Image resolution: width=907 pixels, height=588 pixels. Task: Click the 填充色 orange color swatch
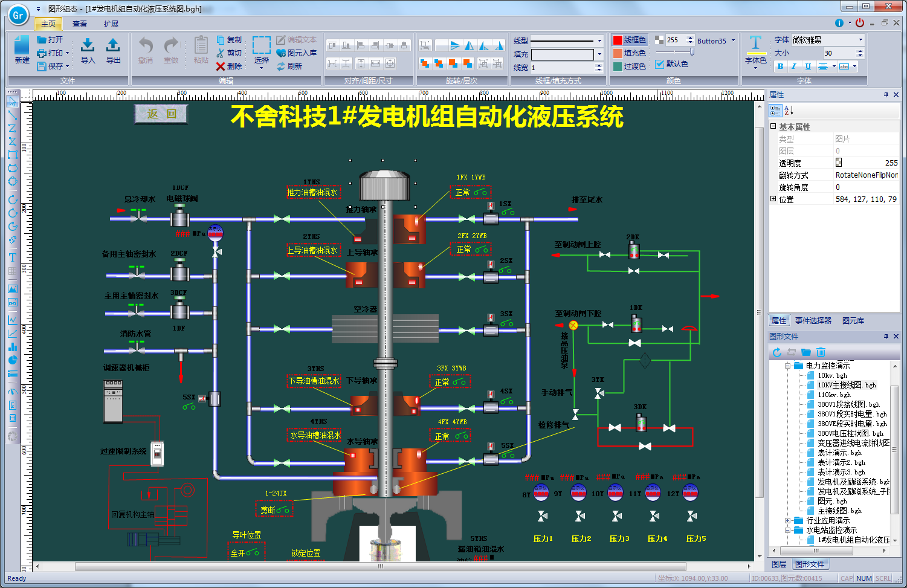pyautogui.click(x=618, y=53)
